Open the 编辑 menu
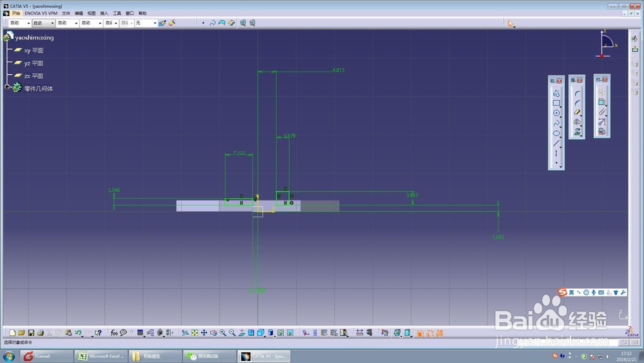 [x=79, y=13]
